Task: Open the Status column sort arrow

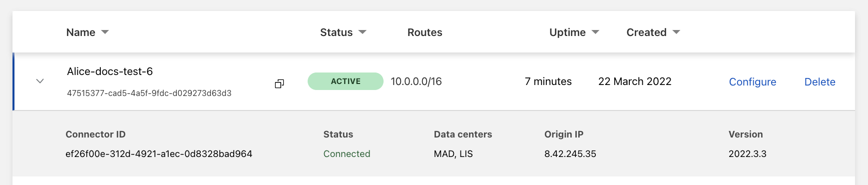Action: click(x=363, y=32)
